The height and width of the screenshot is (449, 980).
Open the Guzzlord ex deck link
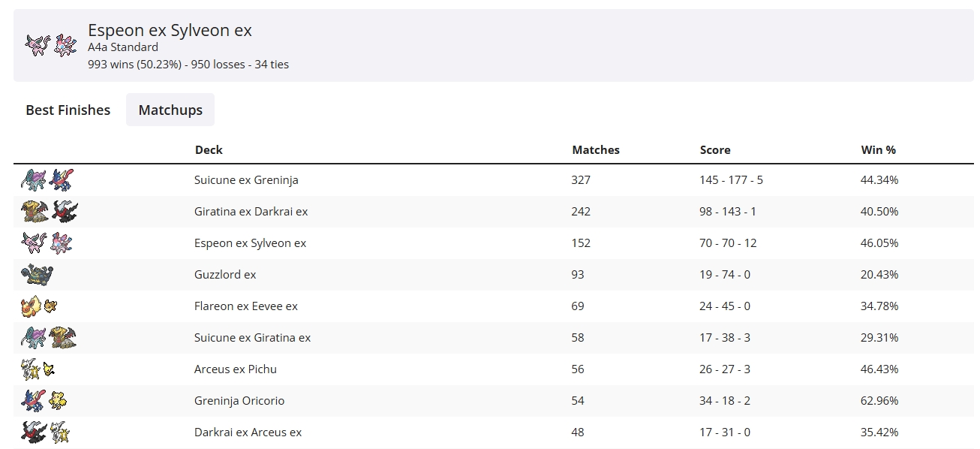pyautogui.click(x=225, y=275)
